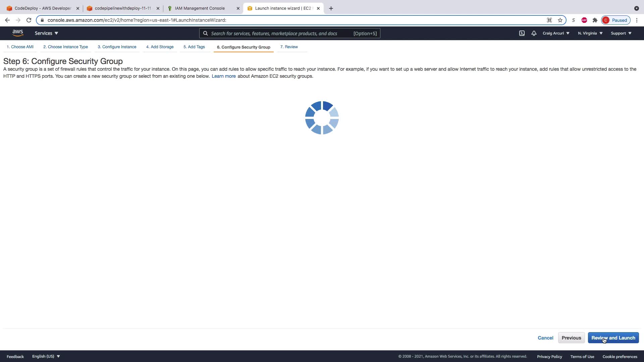The image size is (644, 362).
Task: Open the Support dropdown menu
Action: [x=621, y=33]
